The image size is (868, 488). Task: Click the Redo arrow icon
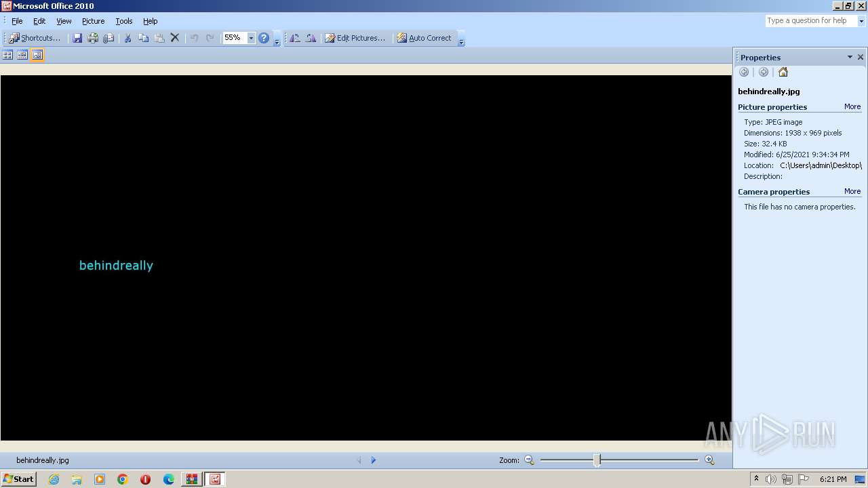click(x=210, y=38)
